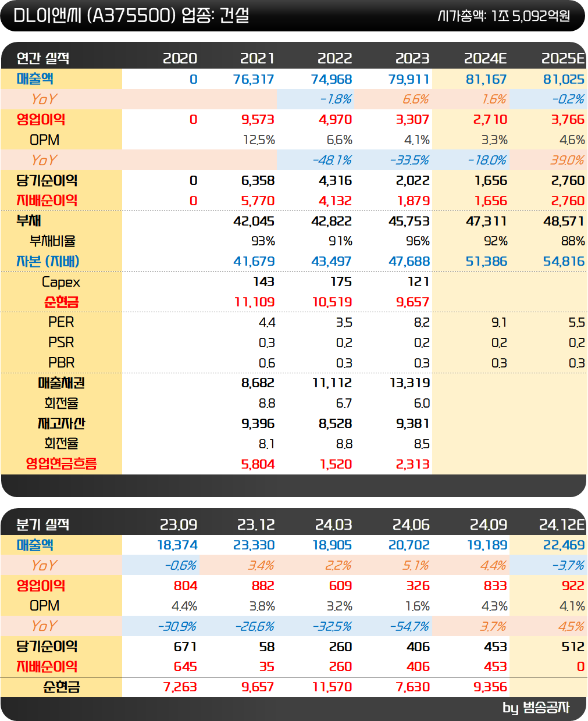Click 23.09 quarterly net income '671'
This screenshot has height=721, width=588.
click(186, 647)
